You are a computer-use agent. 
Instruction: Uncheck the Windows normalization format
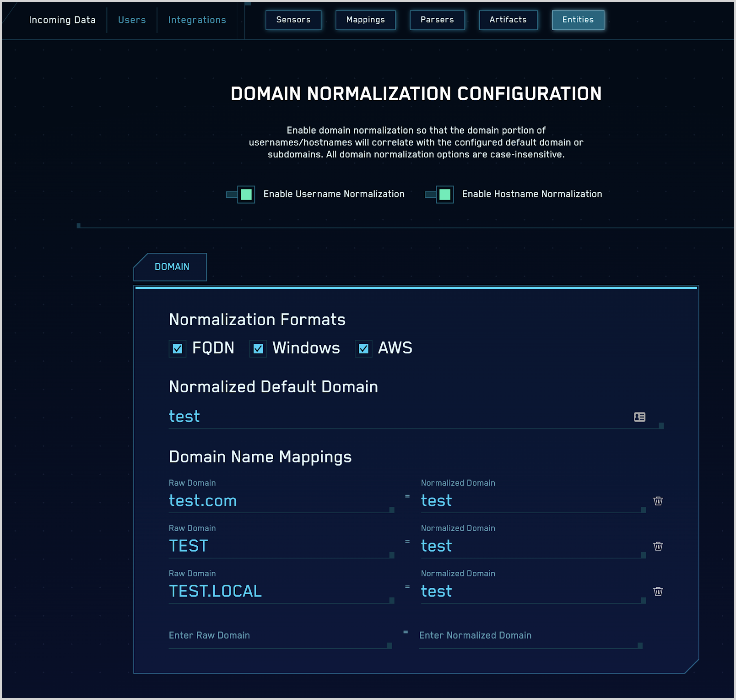258,348
